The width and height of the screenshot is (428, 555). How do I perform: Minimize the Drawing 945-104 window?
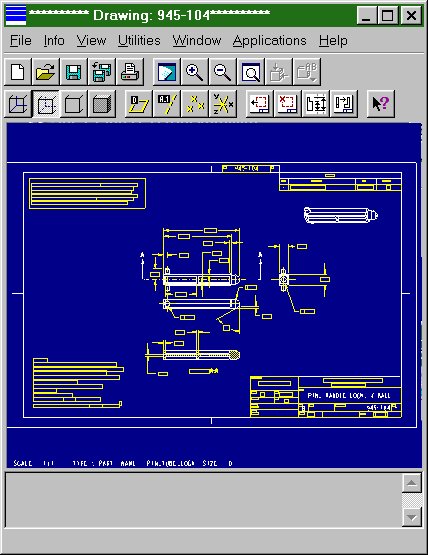tap(366, 15)
